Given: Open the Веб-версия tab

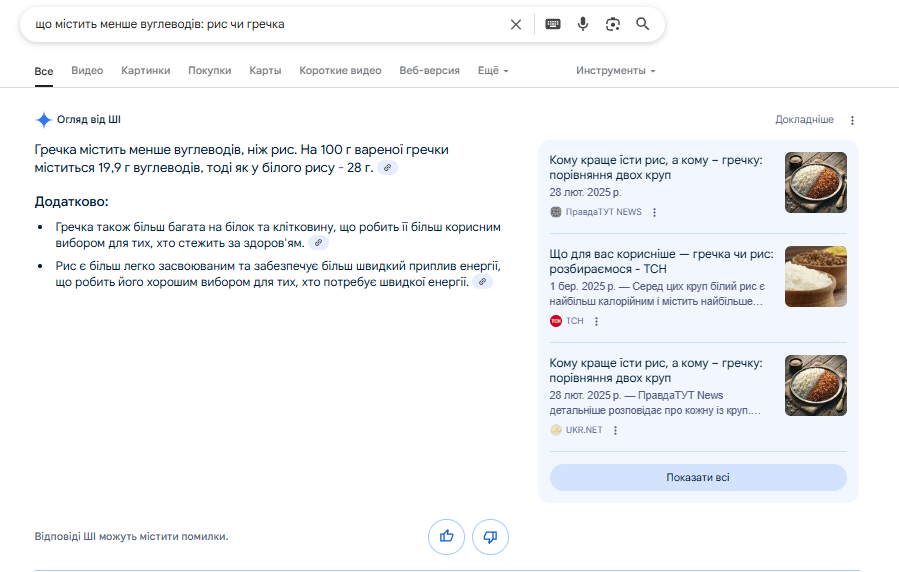Looking at the screenshot, I should point(429,70).
